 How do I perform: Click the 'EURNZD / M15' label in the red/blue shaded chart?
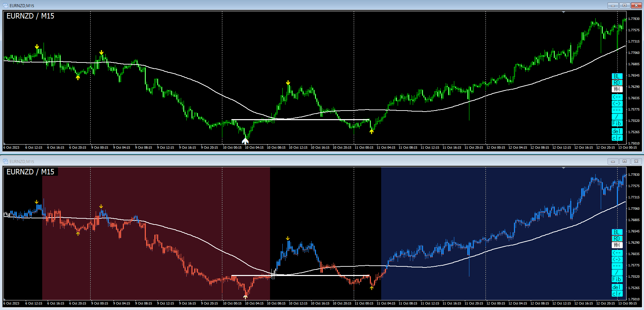click(x=30, y=172)
